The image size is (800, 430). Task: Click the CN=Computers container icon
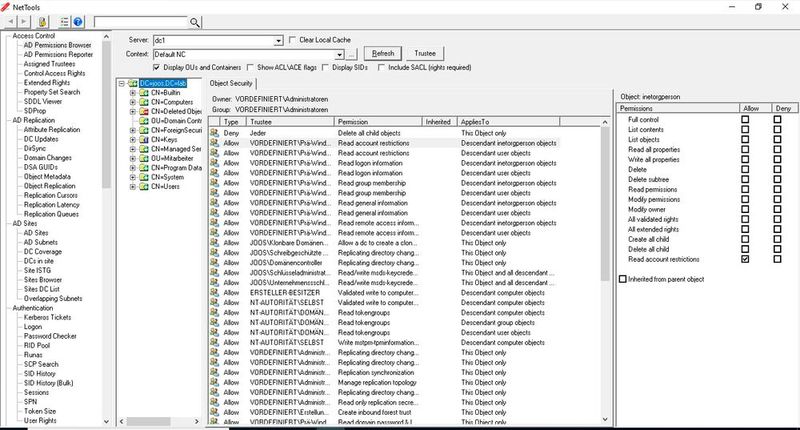click(144, 102)
